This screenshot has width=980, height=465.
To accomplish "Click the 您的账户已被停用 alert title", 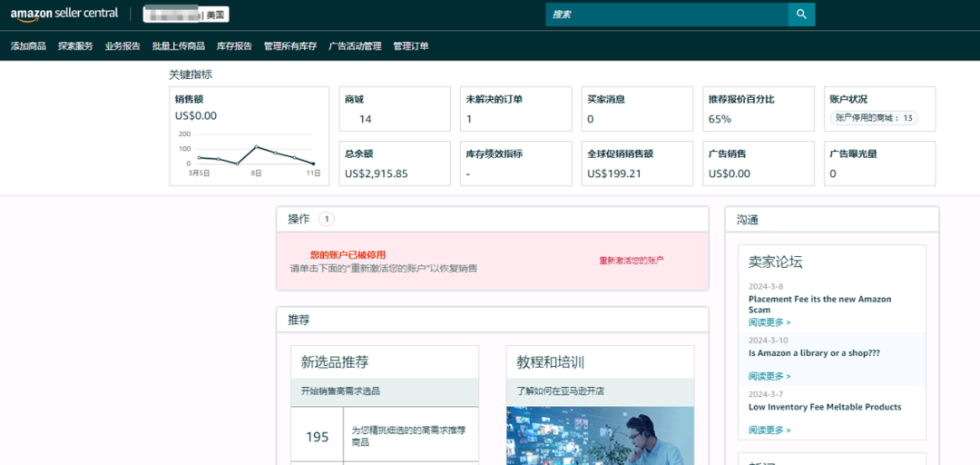I will click(348, 254).
